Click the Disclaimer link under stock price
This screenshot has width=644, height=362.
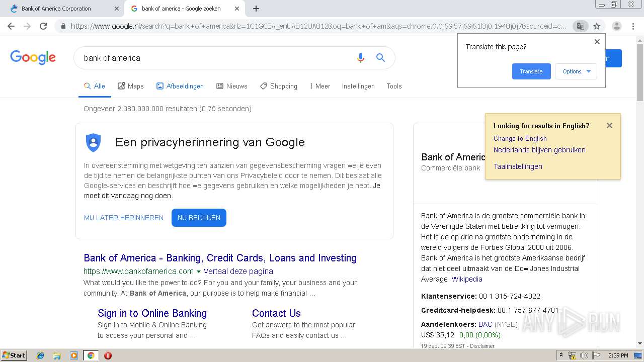coord(482,346)
